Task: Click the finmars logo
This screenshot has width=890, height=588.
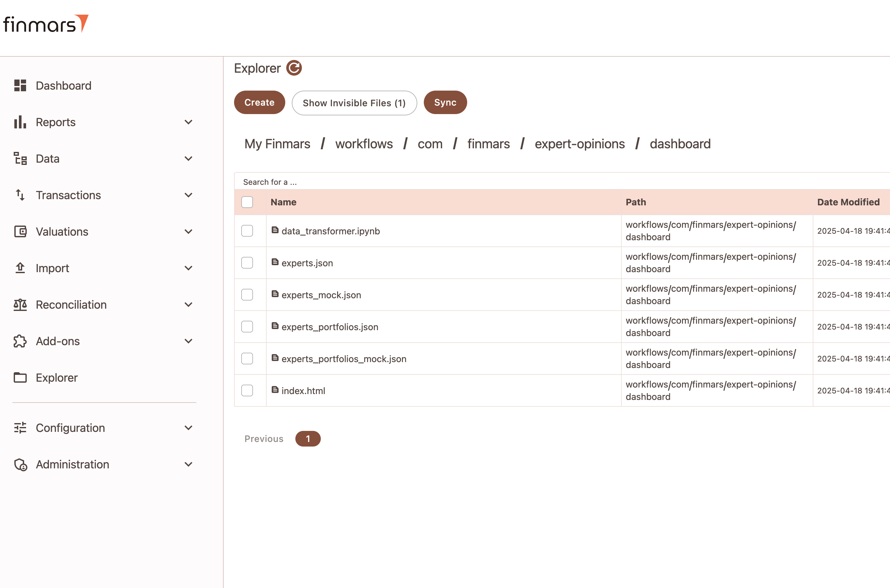Action: [x=46, y=24]
